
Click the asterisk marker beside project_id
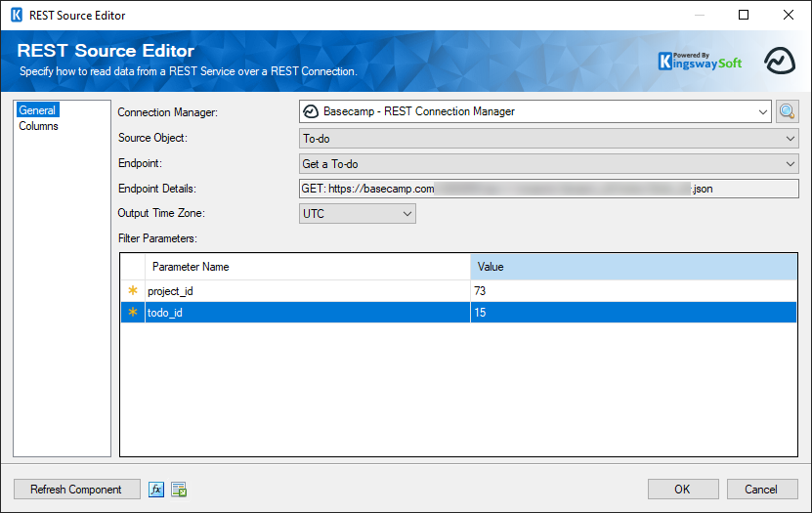[133, 291]
